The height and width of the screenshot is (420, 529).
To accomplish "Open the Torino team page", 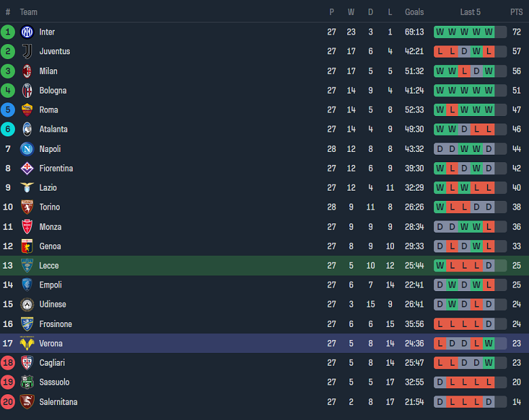I will point(50,207).
